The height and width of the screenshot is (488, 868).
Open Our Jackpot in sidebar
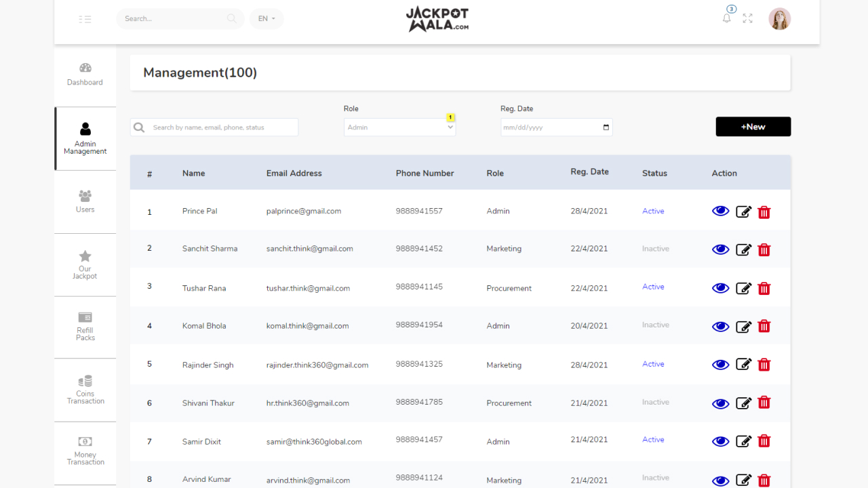pyautogui.click(x=85, y=265)
